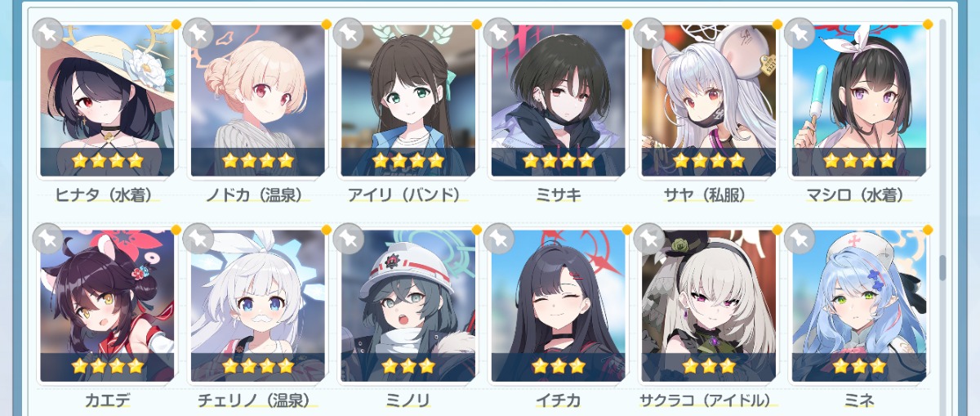Toggle the pin icon on ノドカ（温泉）card
The image size is (980, 416).
198,34
